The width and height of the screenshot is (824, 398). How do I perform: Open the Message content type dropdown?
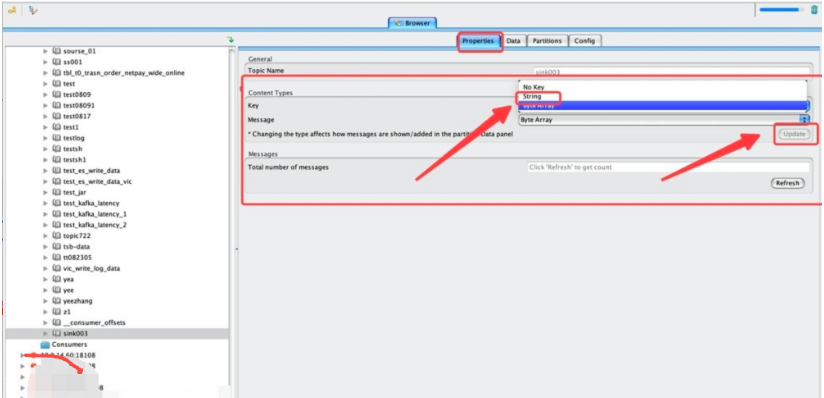[664, 120]
